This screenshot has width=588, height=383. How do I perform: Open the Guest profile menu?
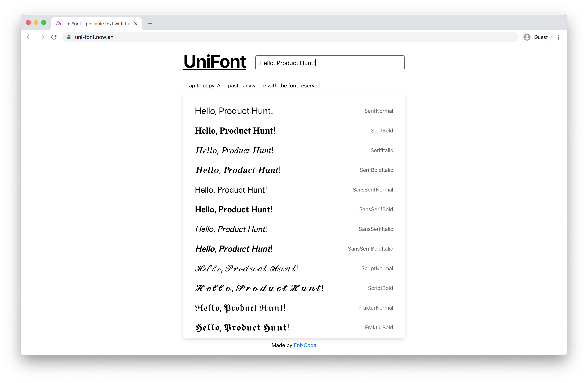pyautogui.click(x=536, y=37)
